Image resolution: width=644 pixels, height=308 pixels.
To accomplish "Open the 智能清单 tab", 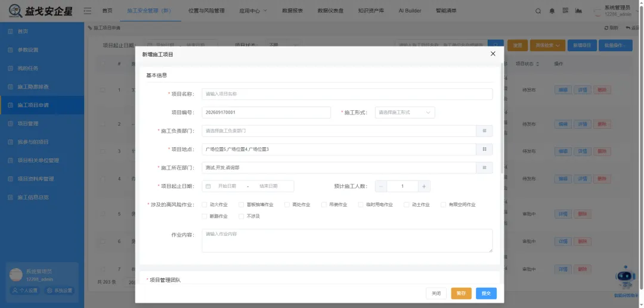I will (x=446, y=11).
